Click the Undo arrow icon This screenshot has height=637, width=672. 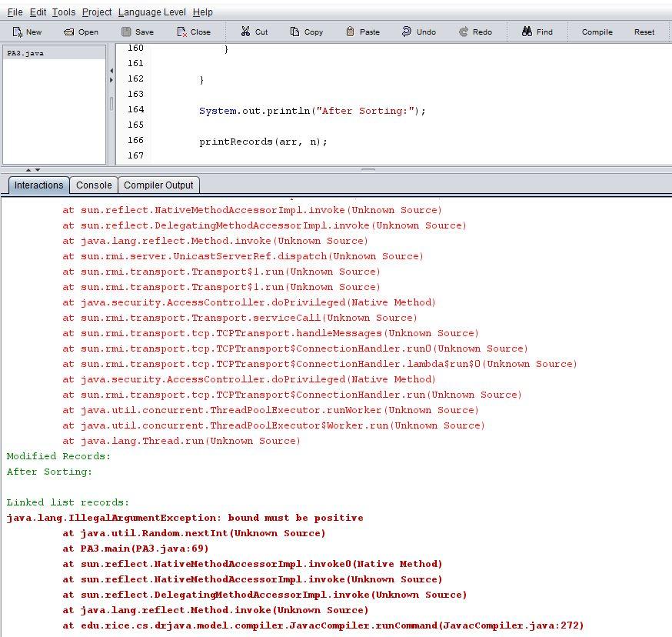click(406, 32)
